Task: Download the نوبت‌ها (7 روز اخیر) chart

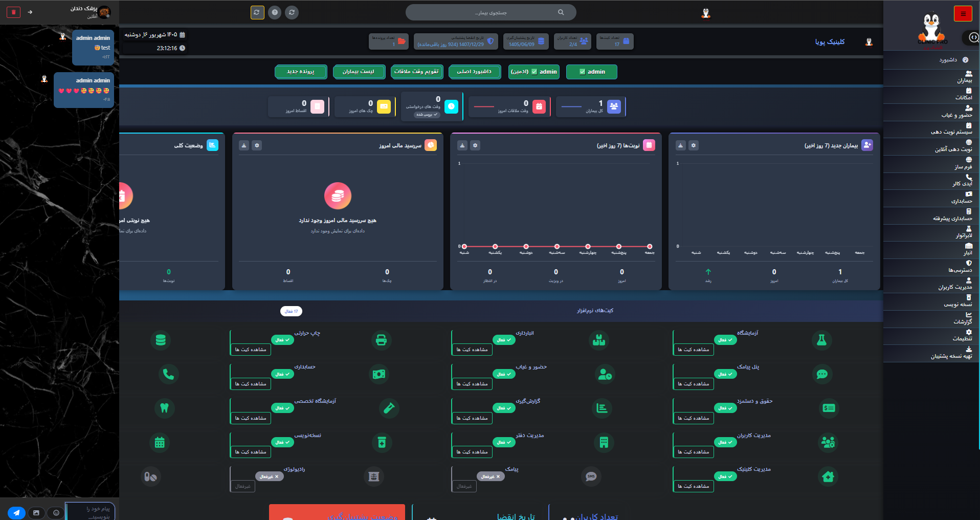Action: [462, 145]
